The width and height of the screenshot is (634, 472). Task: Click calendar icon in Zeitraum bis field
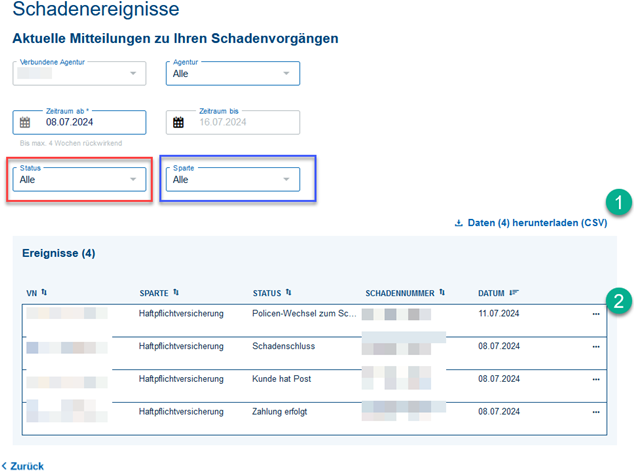click(x=179, y=123)
